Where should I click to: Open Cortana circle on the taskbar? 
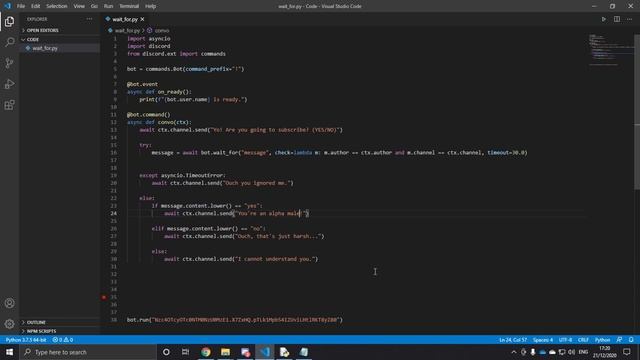tap(166, 352)
